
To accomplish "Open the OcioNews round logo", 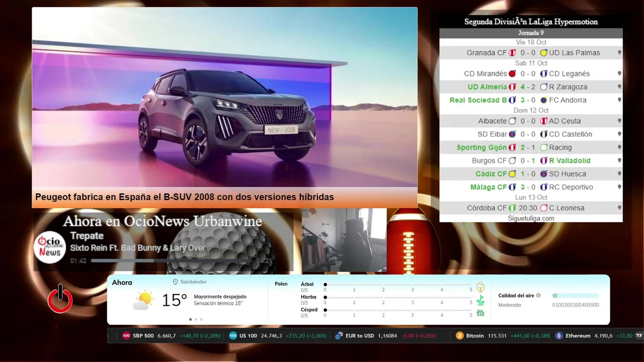I will (50, 246).
